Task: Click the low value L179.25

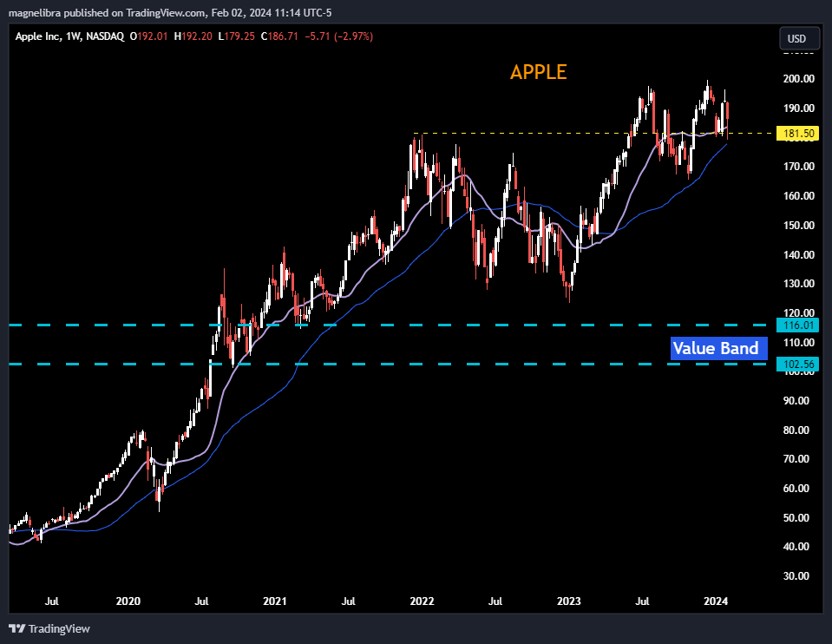Action: 237,36
